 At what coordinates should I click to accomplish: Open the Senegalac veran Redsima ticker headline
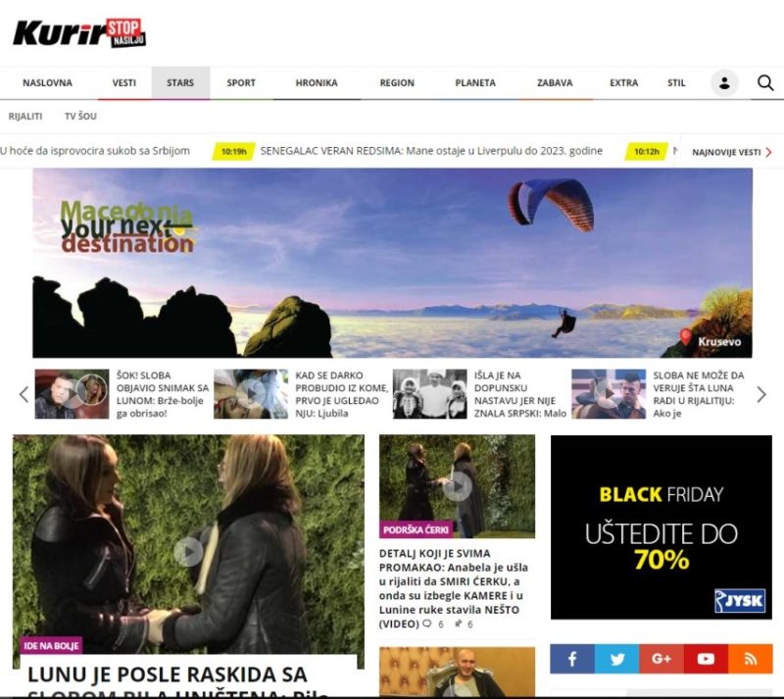tap(431, 151)
